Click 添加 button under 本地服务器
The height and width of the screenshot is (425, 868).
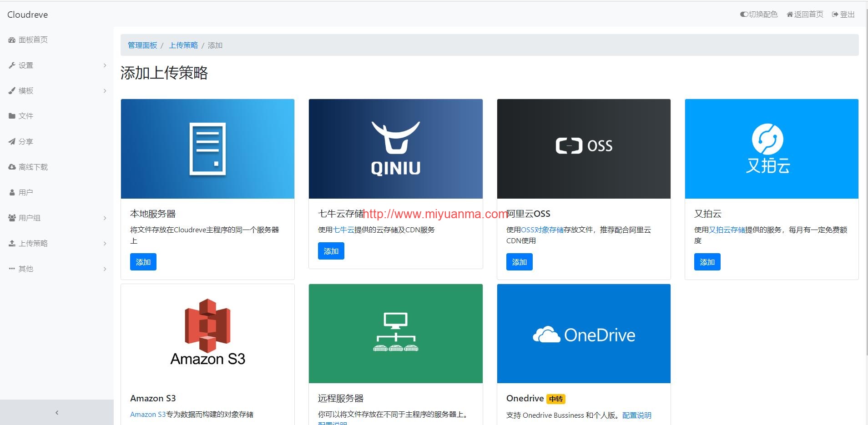pyautogui.click(x=143, y=262)
